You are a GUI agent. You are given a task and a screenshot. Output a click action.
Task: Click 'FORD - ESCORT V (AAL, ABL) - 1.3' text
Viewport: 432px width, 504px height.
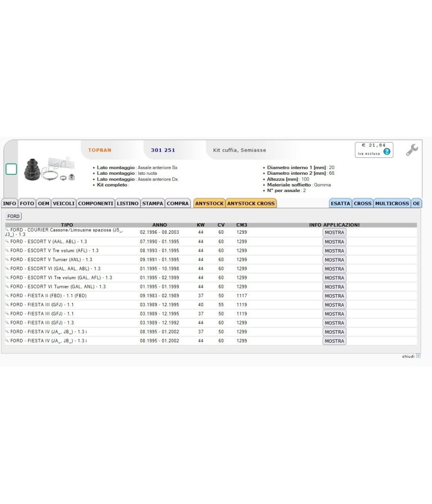pos(48,241)
